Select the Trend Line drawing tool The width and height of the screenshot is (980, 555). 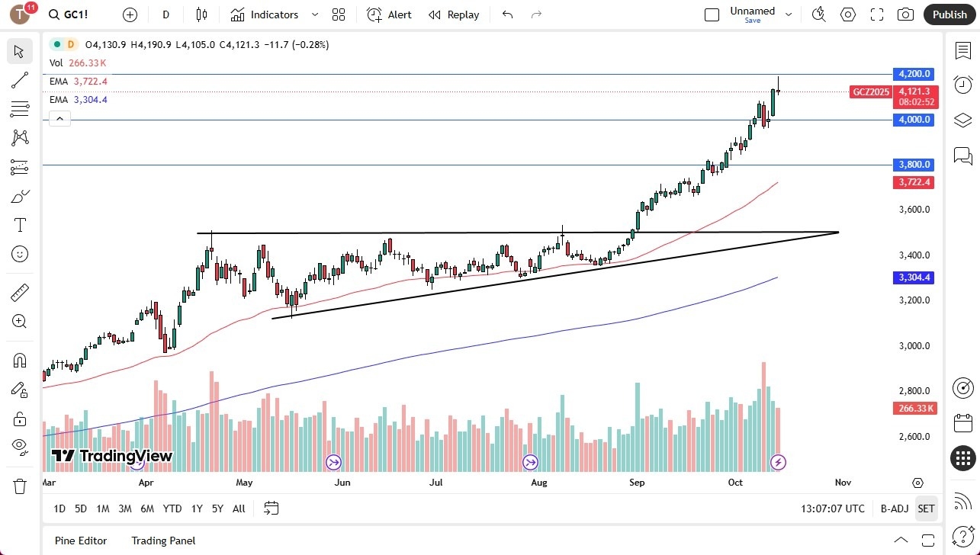19,80
